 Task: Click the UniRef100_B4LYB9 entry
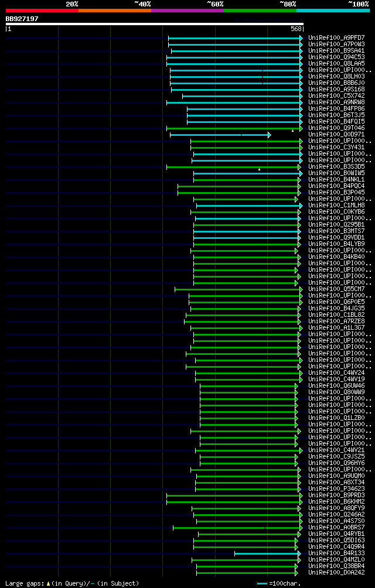[336, 244]
